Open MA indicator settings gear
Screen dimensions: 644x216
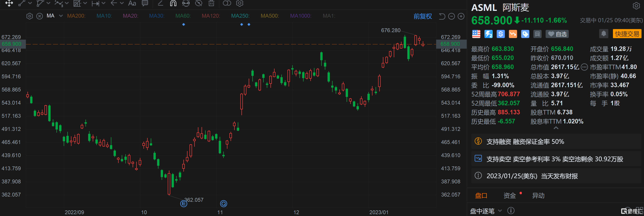coord(29,16)
